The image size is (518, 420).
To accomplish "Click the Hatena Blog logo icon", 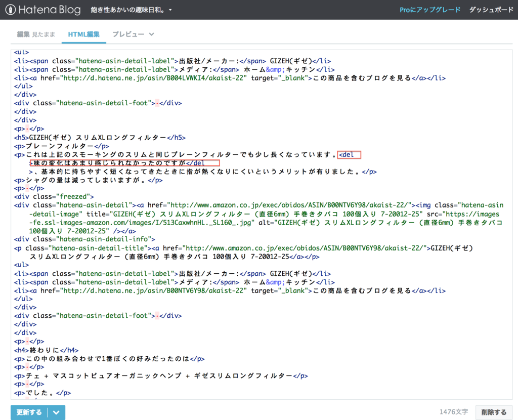I will coord(10,10).
